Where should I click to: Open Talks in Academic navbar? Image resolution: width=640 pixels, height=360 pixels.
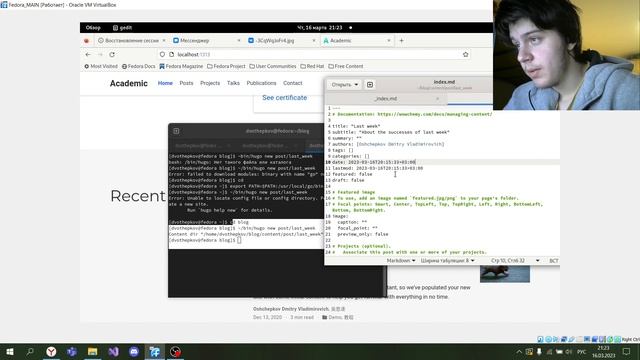click(233, 83)
